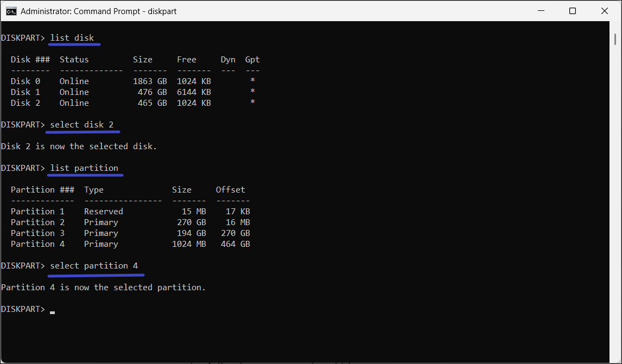Minimize the Command Prompt window
The image size is (622, 364).
point(541,11)
